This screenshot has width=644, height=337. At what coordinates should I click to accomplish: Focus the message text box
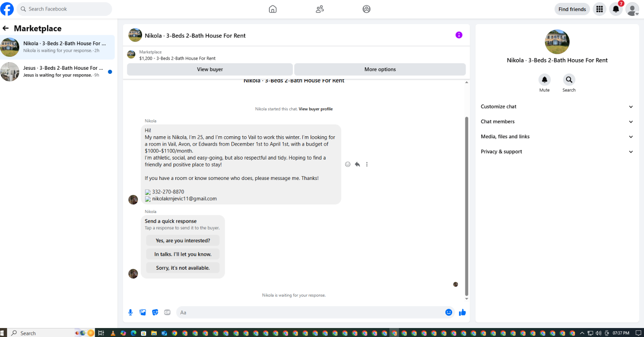click(x=310, y=313)
